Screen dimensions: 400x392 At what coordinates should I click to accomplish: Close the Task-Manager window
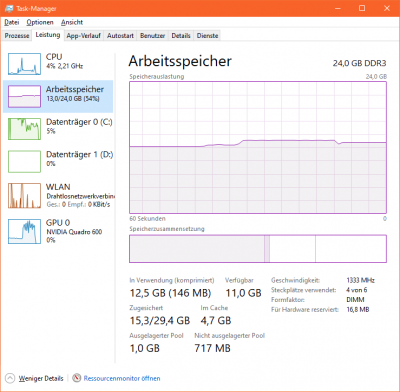(x=387, y=8)
